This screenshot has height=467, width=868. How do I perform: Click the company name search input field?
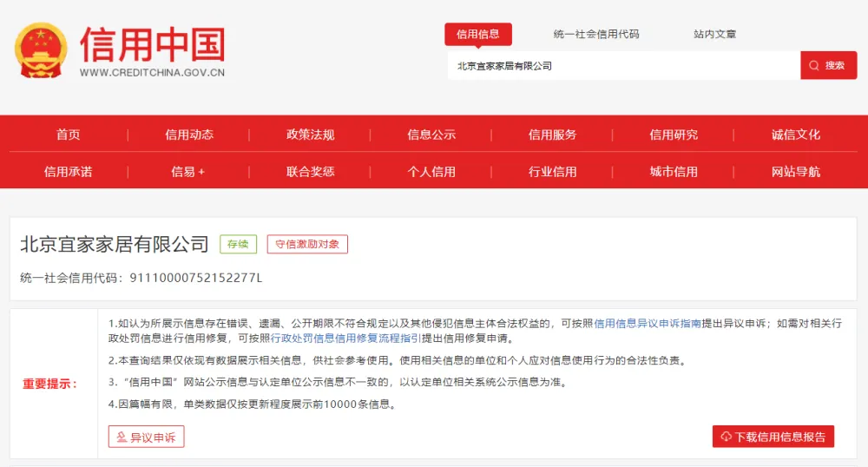[x=623, y=66]
